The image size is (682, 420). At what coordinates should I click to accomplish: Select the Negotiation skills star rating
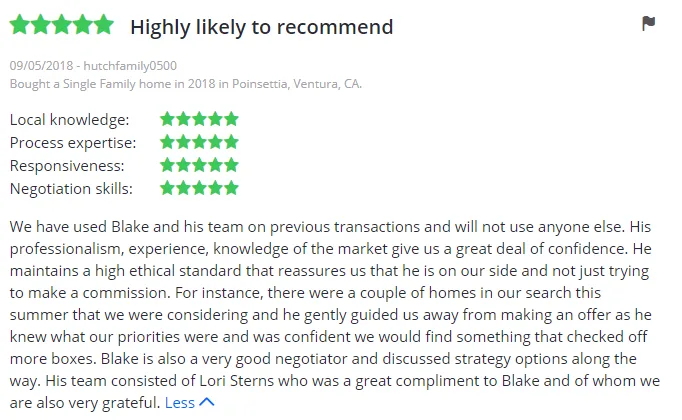click(199, 188)
